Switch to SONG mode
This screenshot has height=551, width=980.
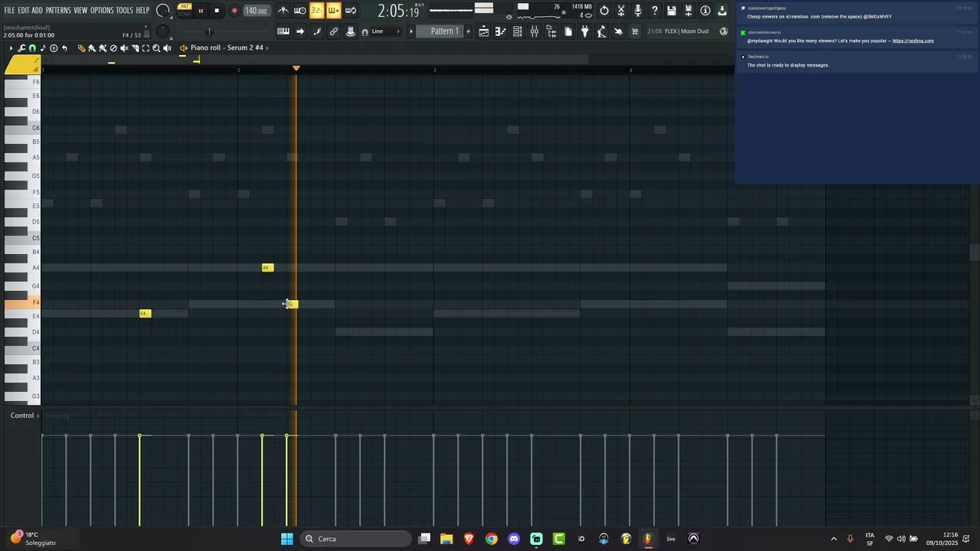click(x=185, y=14)
